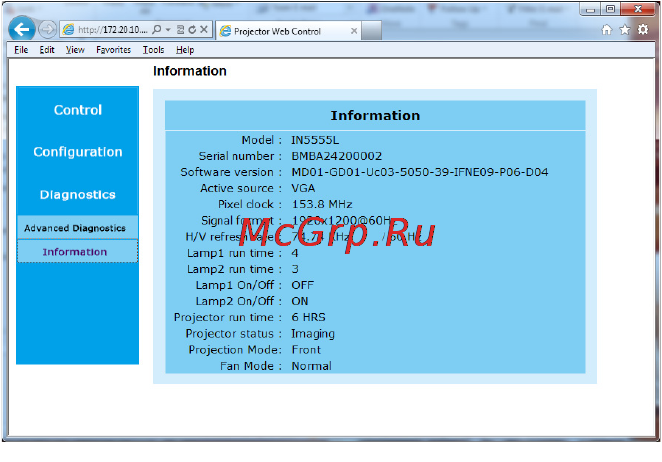Image resolution: width=662 pixels, height=462 pixels.
Task: Click software version string MD01-GD01-Uc03
Action: [x=420, y=172]
